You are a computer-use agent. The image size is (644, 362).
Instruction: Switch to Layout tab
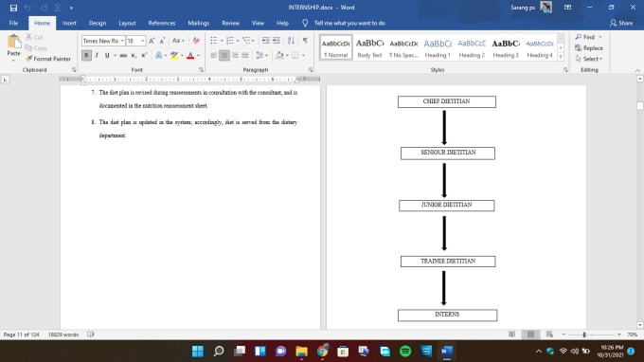click(127, 23)
